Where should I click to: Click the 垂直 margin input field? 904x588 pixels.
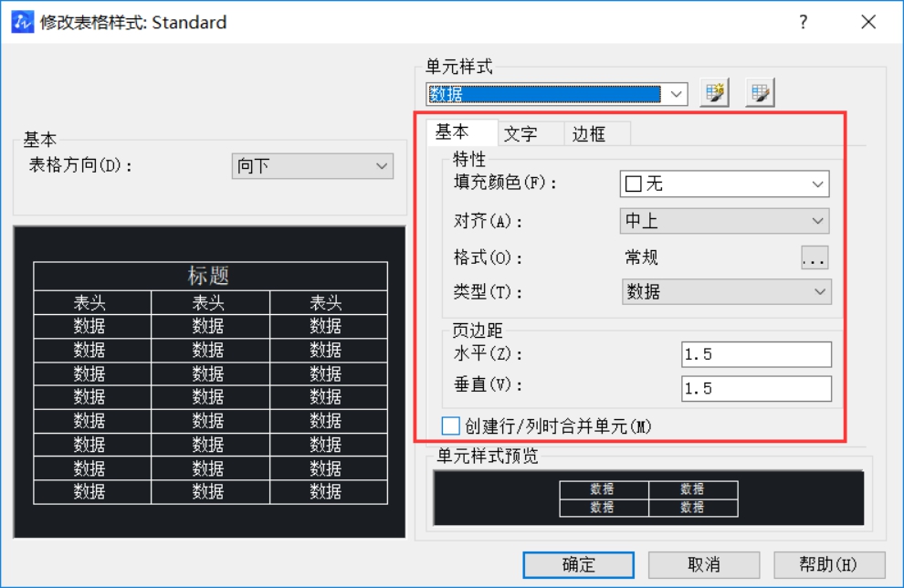pos(758,388)
